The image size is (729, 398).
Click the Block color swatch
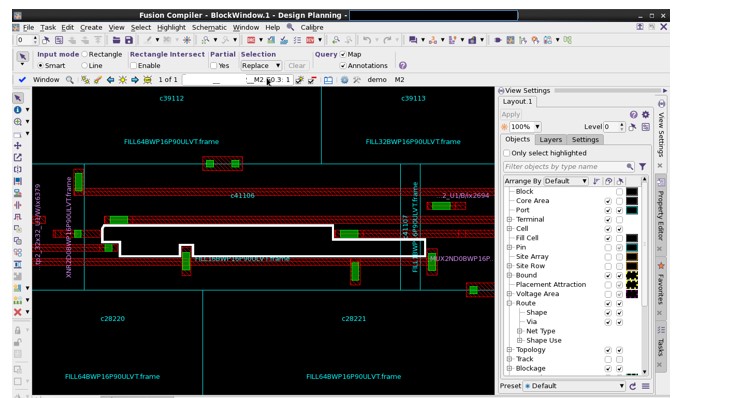[632, 192]
